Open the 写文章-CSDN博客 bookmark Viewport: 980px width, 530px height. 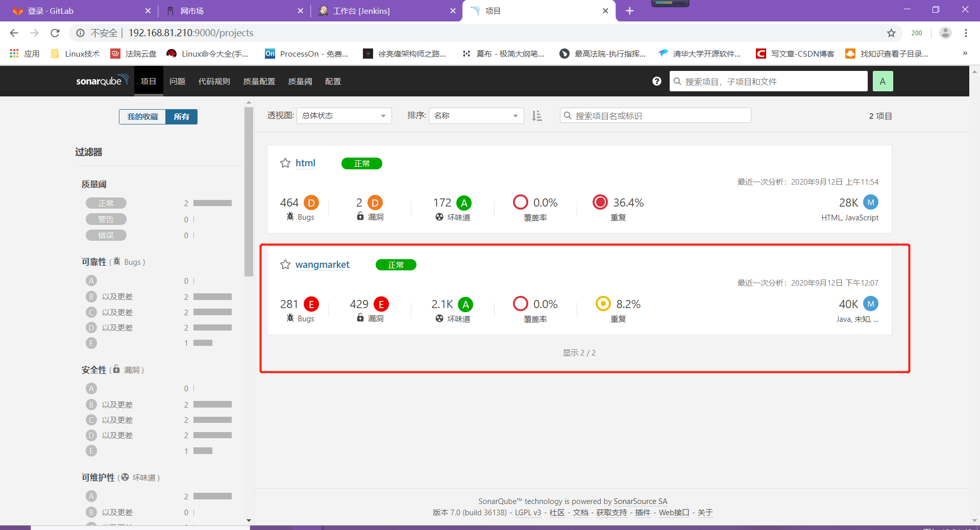pyautogui.click(x=795, y=54)
